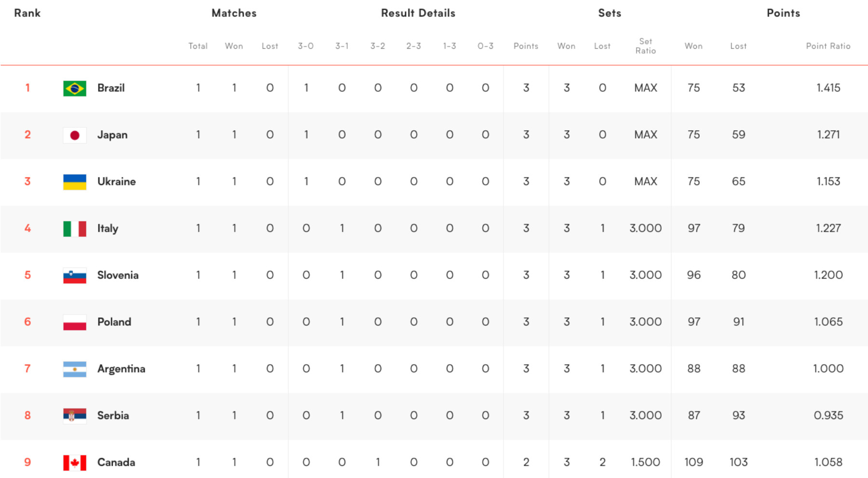Click the Slovenia flag icon
The width and height of the screenshot is (868, 478).
tap(75, 275)
